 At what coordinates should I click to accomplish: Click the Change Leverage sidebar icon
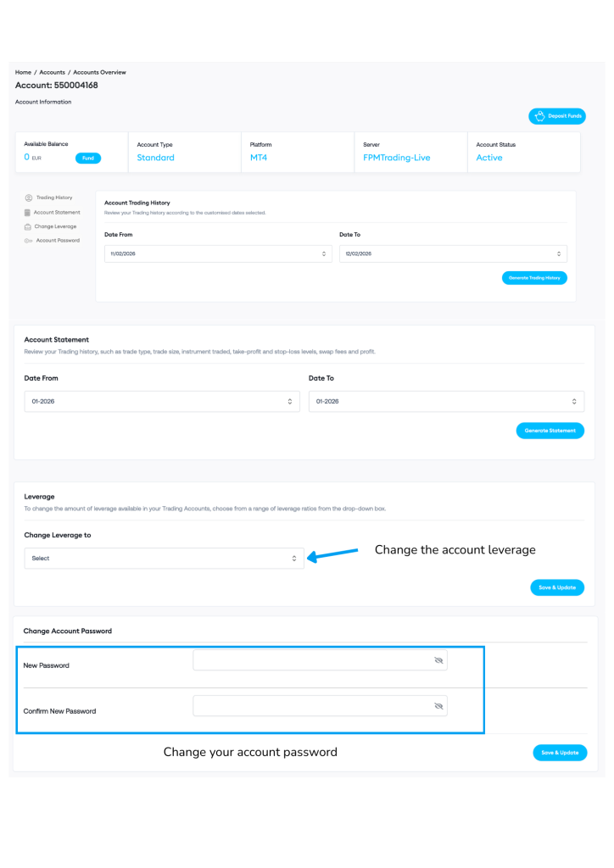(x=28, y=226)
